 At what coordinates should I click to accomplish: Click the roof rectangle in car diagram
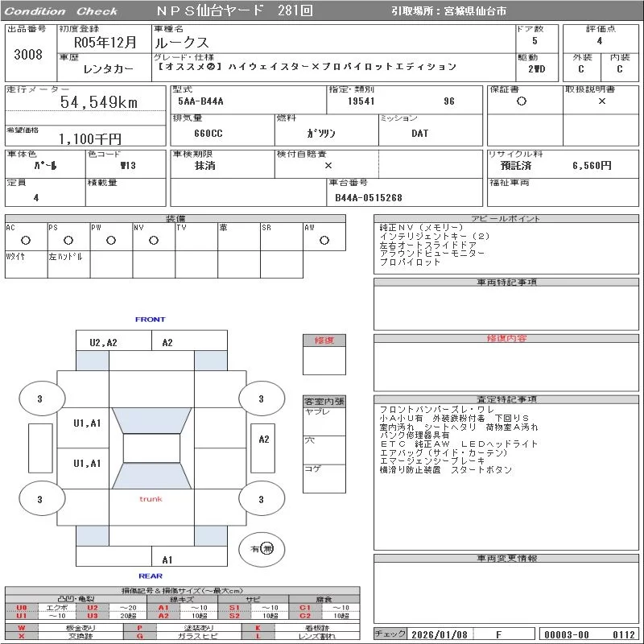point(151,448)
